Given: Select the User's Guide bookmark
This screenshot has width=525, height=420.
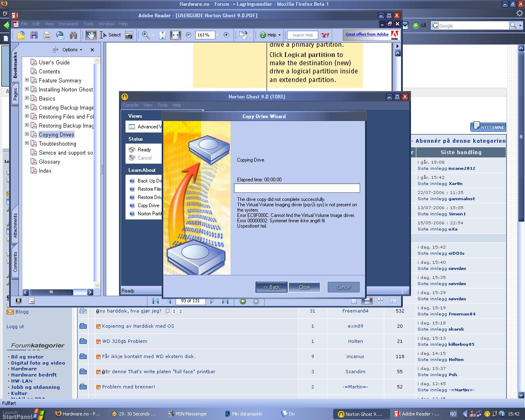Looking at the screenshot, I should click(54, 62).
